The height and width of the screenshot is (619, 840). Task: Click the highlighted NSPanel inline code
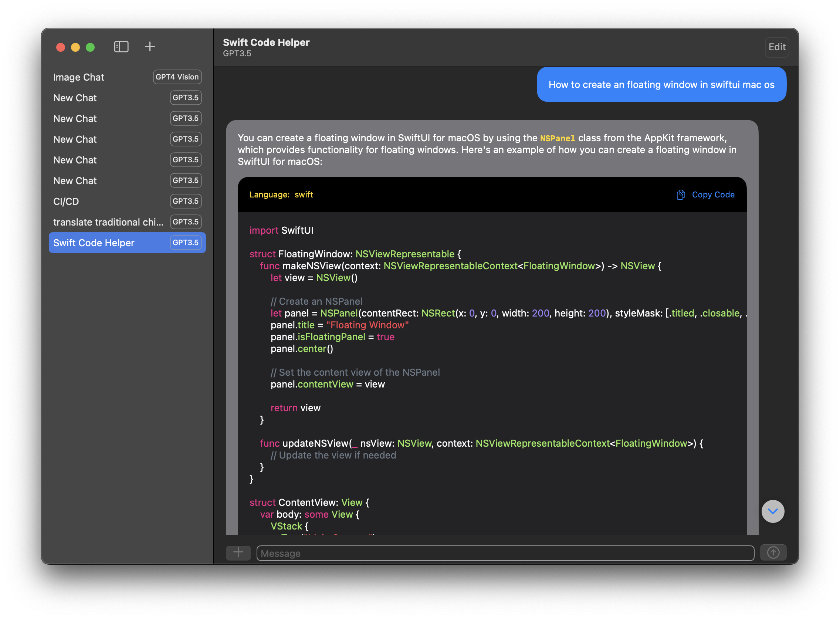557,138
